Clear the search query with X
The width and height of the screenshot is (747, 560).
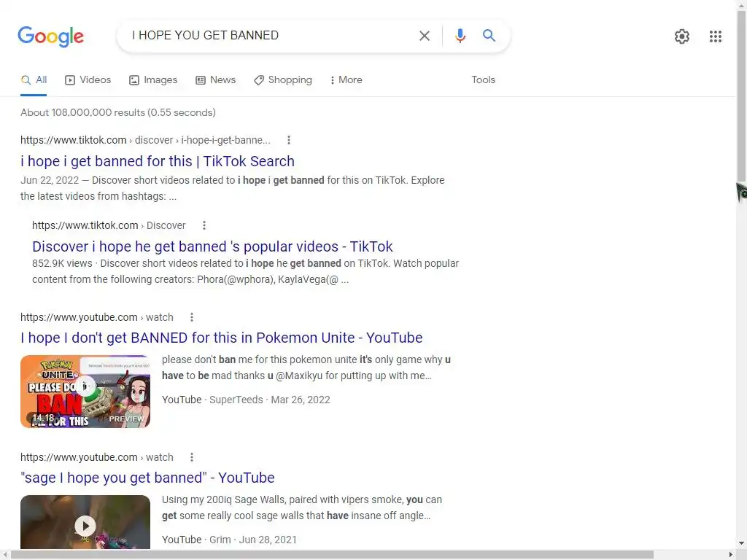tap(424, 36)
